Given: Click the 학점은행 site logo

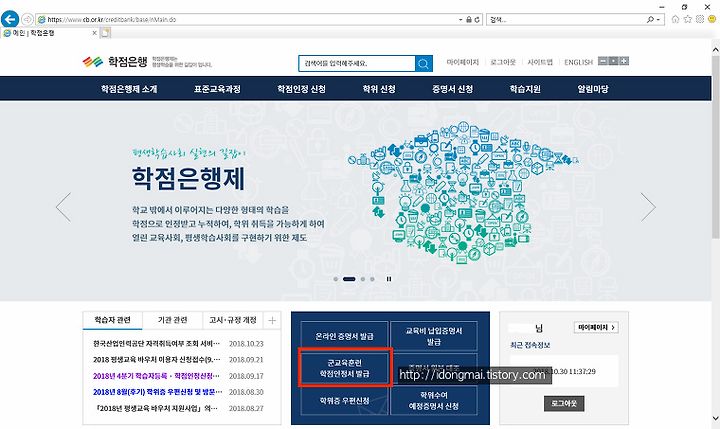Looking at the screenshot, I should click(x=115, y=62).
